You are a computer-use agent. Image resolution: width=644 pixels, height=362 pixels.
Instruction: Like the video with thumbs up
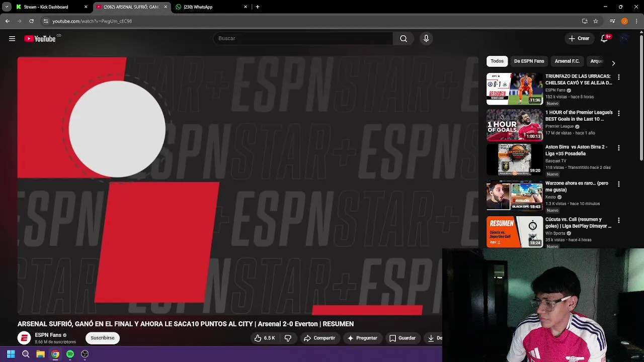(265, 338)
